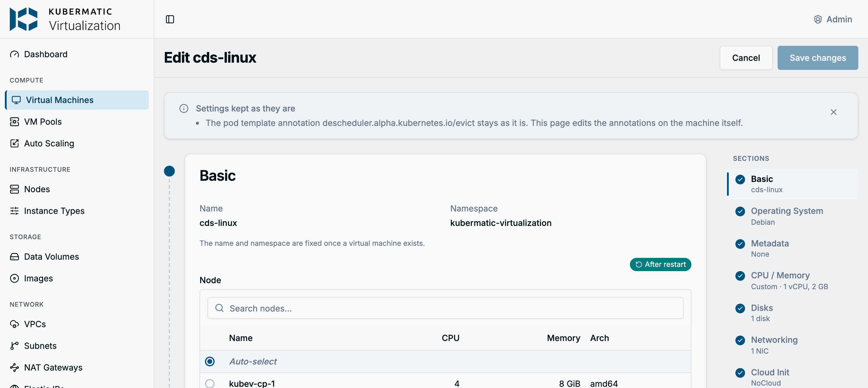The height and width of the screenshot is (388, 868).
Task: Click the kubermatic-virtualization namespace value
Action: (x=501, y=223)
